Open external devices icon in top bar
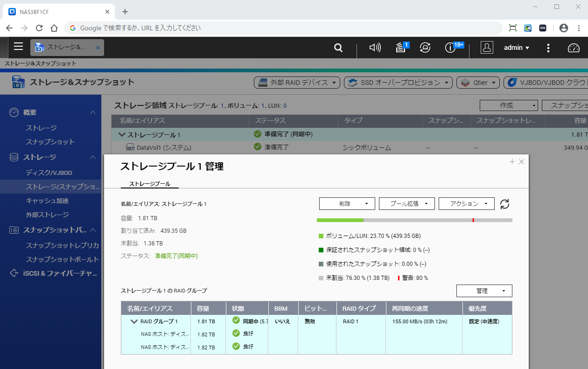Viewport: 588px width, 369px height. coord(425,48)
